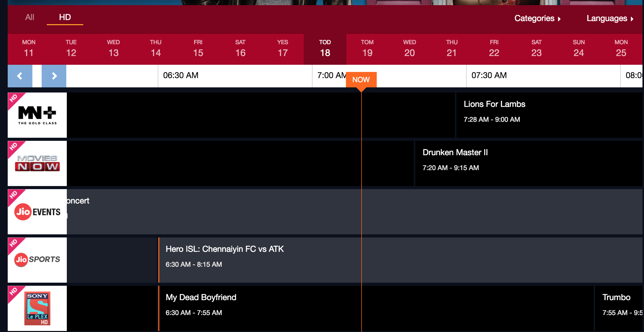The image size is (644, 332).
Task: Click the NOW timeline marker
Action: point(361,80)
